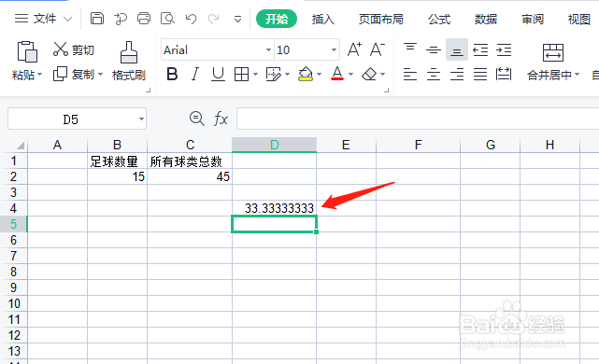Click Merge and Center 合并居中 icon

pos(553,52)
